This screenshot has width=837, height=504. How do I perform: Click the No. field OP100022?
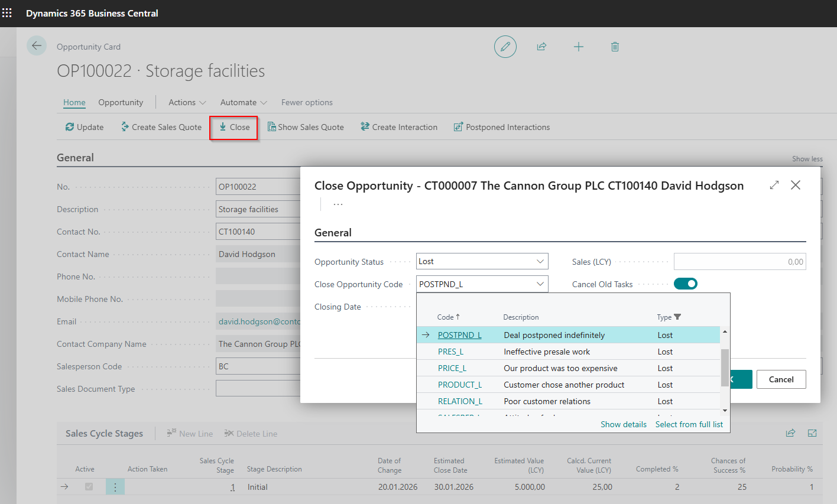258,187
